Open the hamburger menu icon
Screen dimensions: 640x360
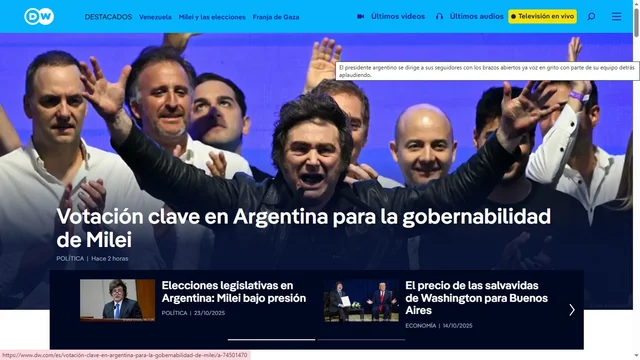point(616,16)
